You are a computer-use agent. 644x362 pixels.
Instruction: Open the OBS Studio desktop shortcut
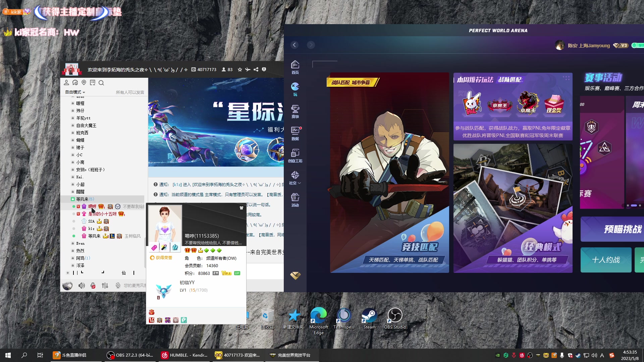[395, 319]
